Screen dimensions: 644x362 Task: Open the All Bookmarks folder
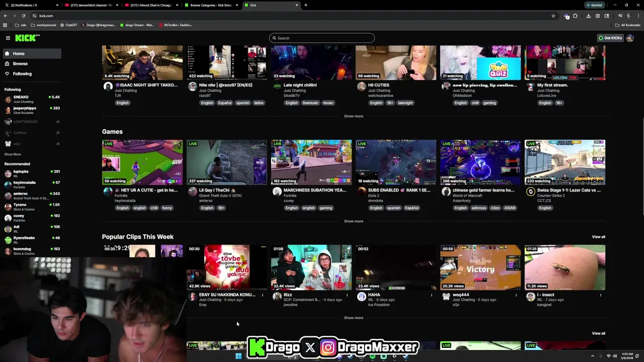pyautogui.click(x=628, y=25)
